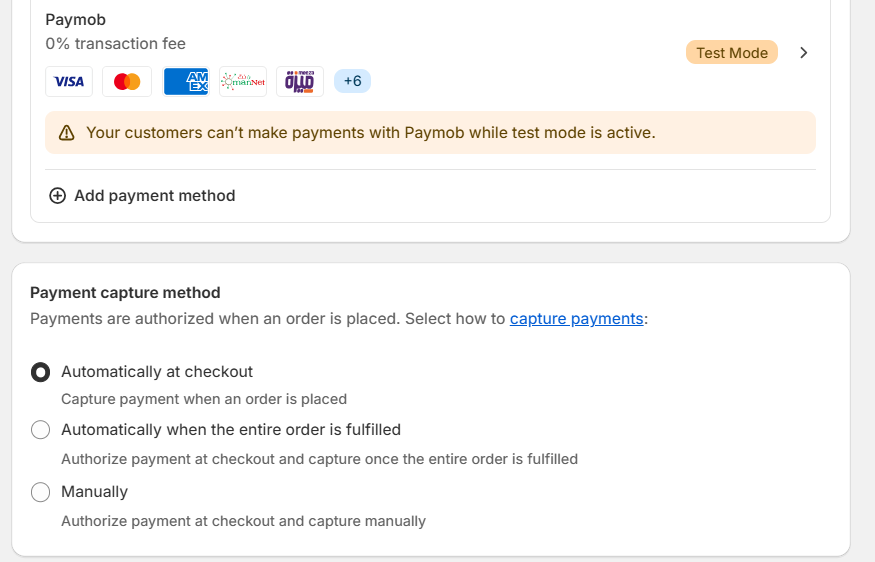Select Automatically when the entire order is fulfilled

click(40, 430)
